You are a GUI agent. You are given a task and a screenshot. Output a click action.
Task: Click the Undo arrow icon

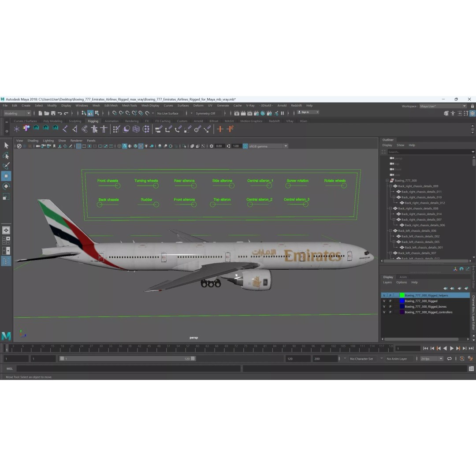pos(60,113)
